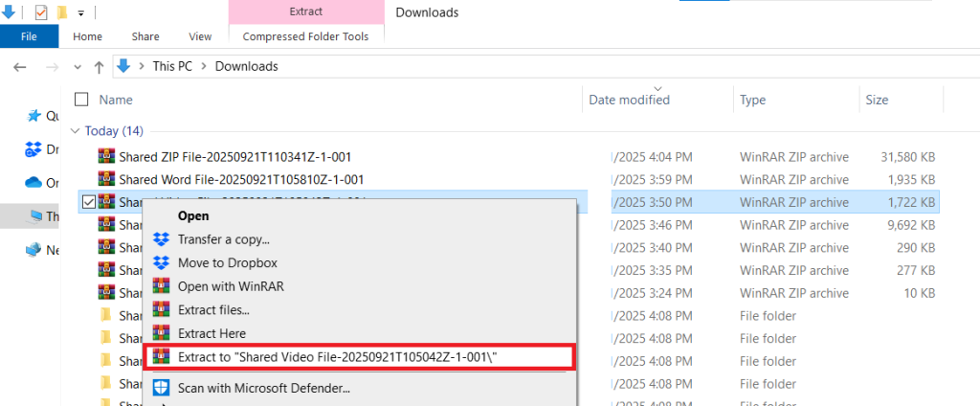Click Microsoft Defender shield icon in context menu
The width and height of the screenshot is (980, 406).
161,388
